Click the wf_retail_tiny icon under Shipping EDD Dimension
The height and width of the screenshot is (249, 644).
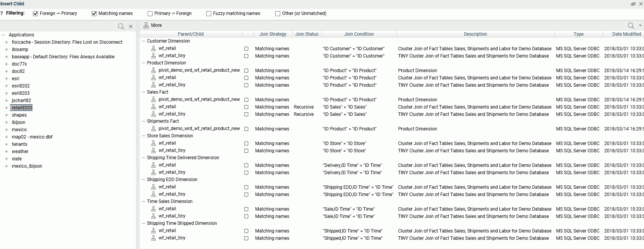(153, 194)
